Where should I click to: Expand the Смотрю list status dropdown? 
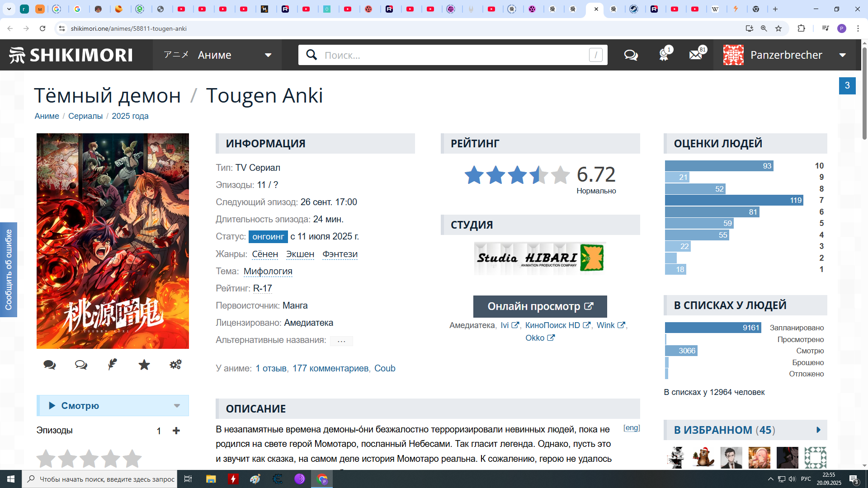pos(177,406)
